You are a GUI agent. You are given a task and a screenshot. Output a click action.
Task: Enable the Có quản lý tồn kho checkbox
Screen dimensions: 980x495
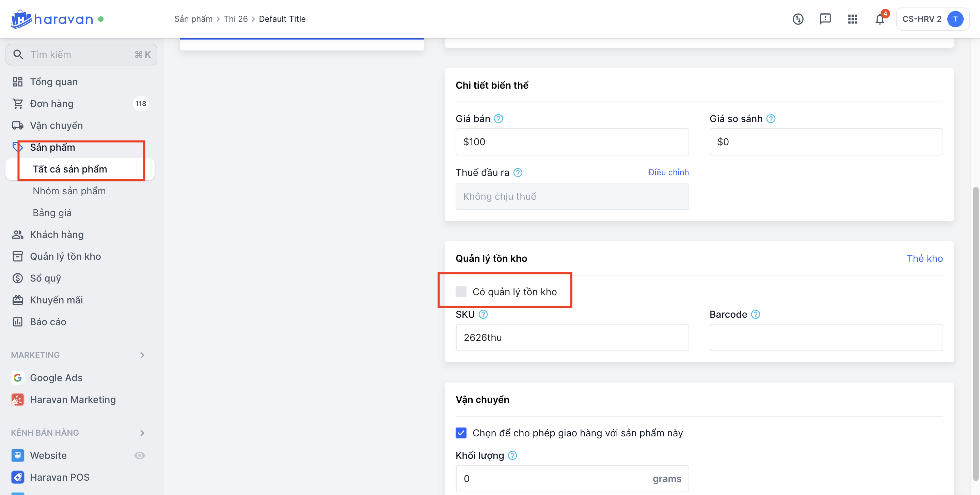[461, 292]
